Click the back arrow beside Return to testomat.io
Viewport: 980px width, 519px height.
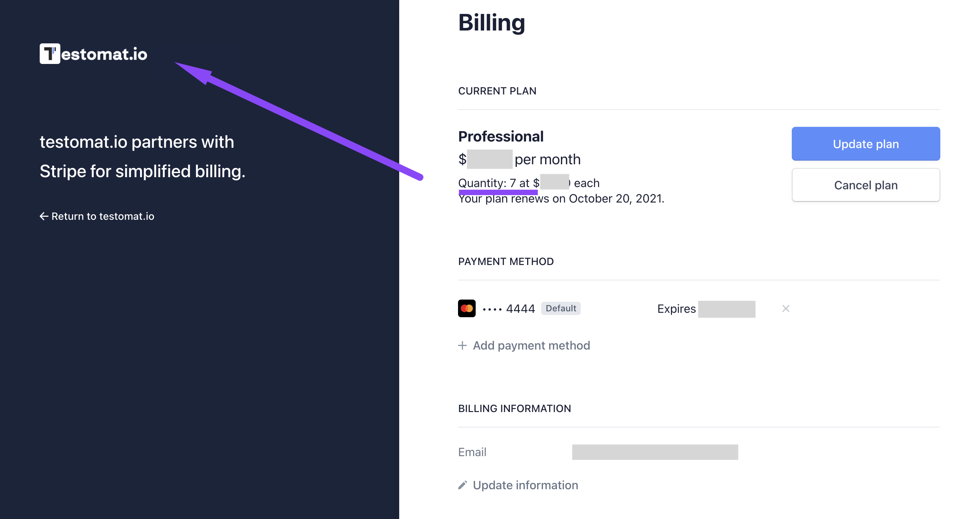[44, 216]
